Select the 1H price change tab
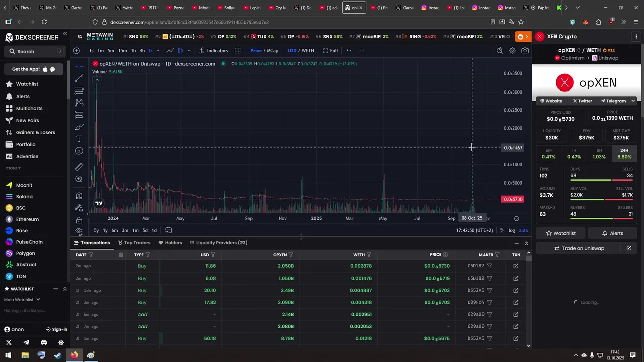The width and height of the screenshot is (644, 362). [x=574, y=154]
